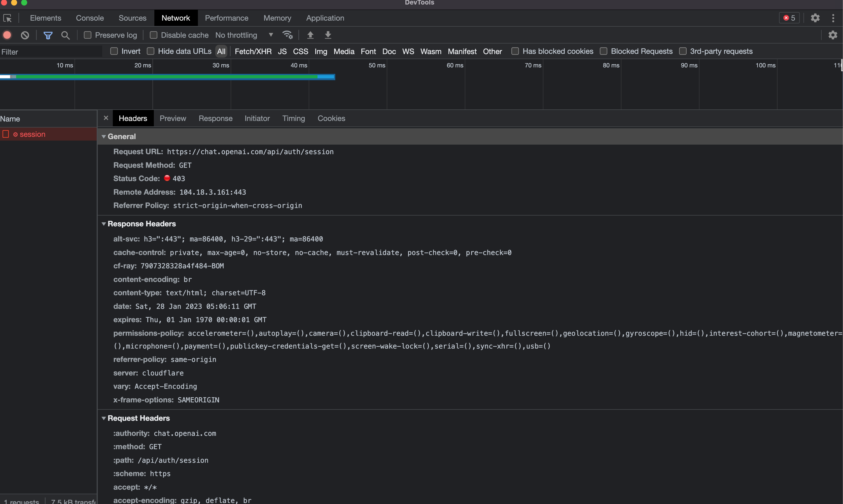
Task: Check the Disable cache option
Action: [154, 35]
